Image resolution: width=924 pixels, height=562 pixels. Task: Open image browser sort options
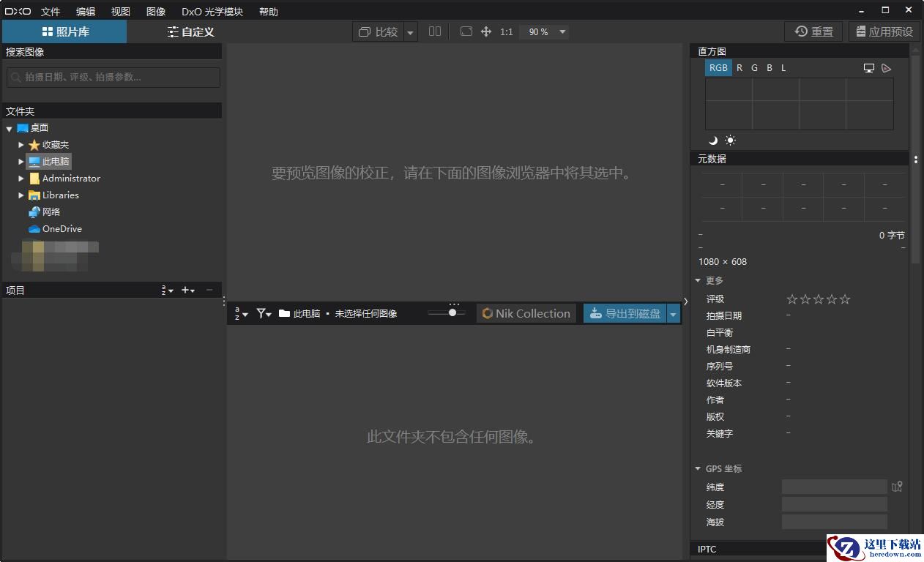[x=241, y=314]
